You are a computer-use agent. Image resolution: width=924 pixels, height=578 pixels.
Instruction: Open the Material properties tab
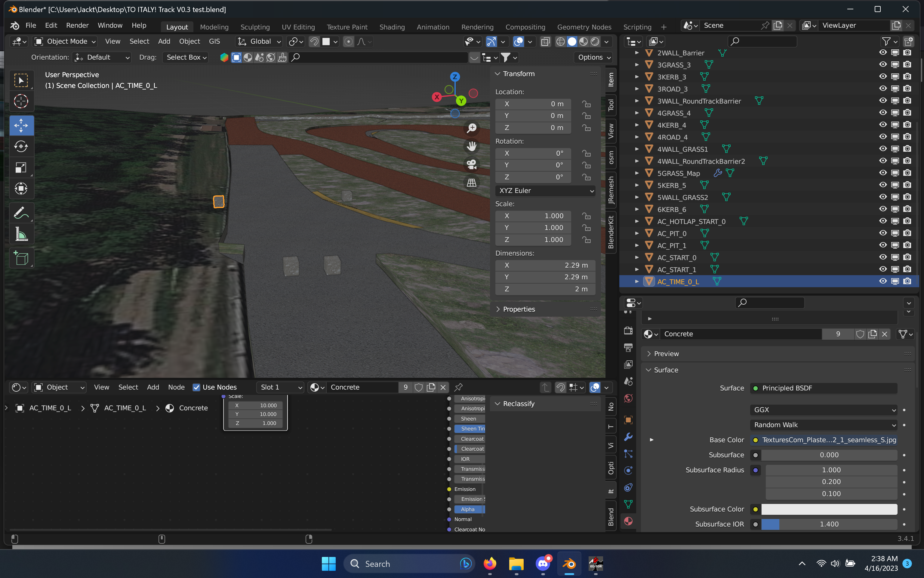tap(628, 521)
